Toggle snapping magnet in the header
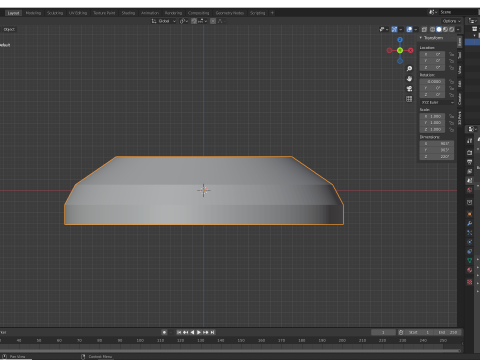 click(194, 21)
